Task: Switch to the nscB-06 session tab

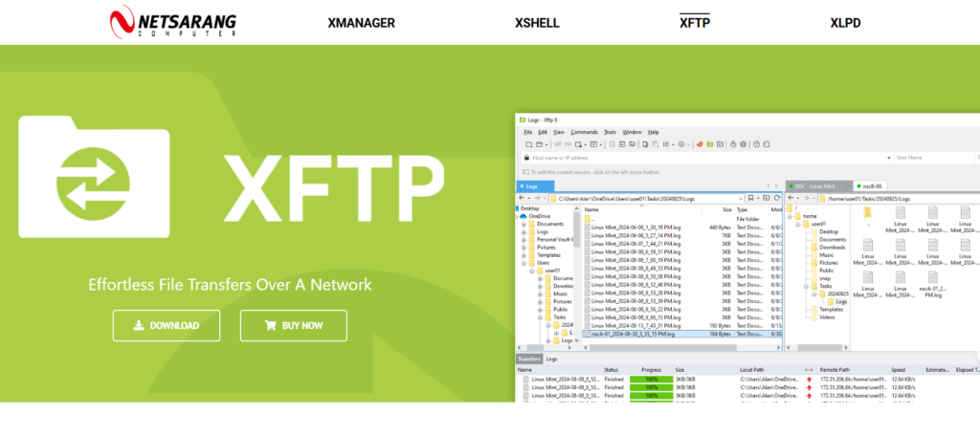Action: point(871,185)
